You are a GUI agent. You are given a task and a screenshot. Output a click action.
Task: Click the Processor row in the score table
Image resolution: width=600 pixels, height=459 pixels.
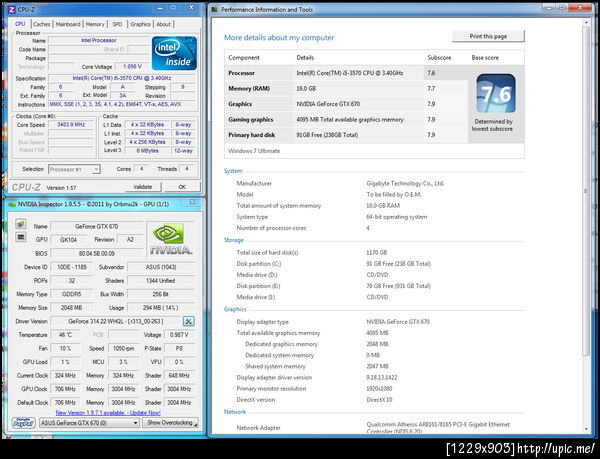pyautogui.click(x=346, y=73)
